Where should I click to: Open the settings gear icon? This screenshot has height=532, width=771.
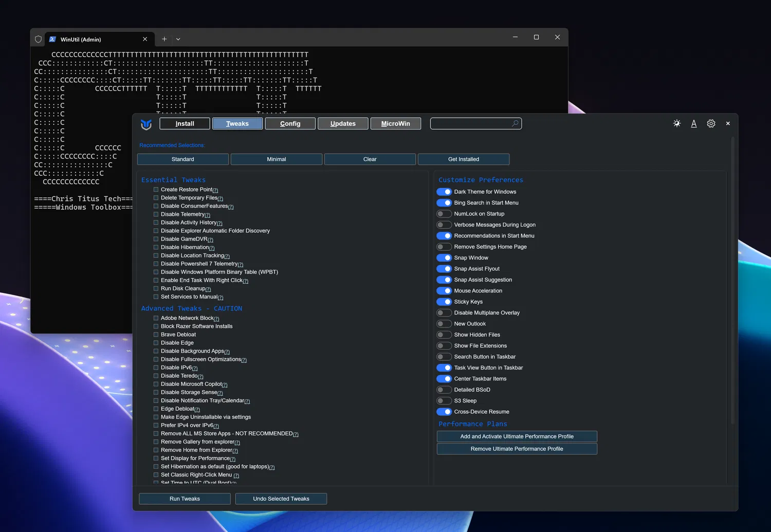711,123
